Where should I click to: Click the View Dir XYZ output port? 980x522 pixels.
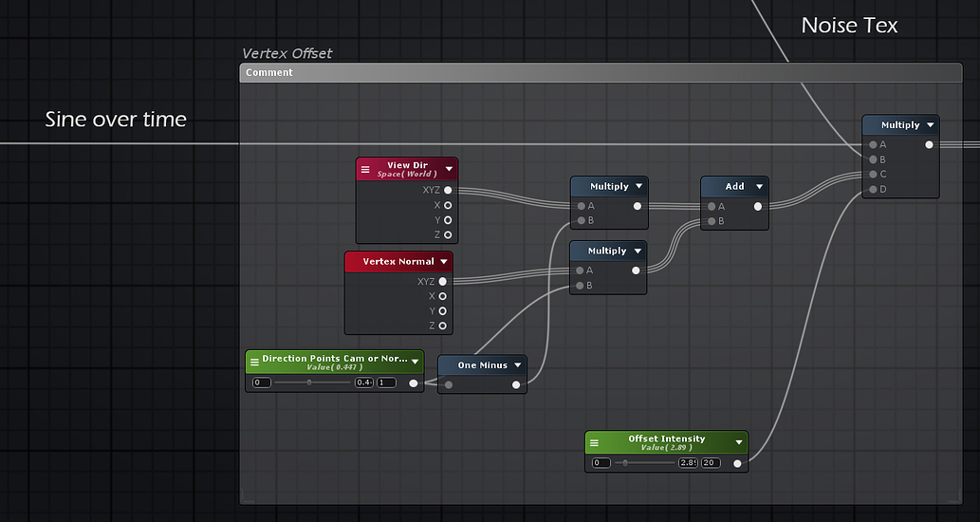(448, 190)
